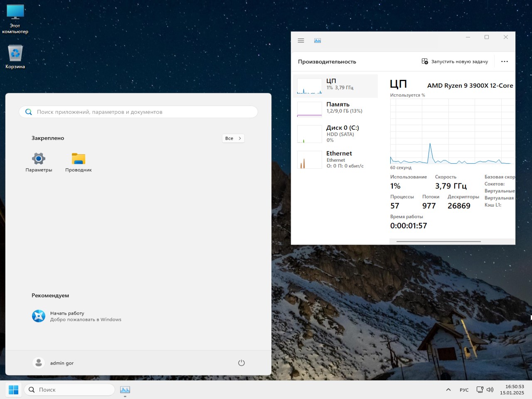Open Task Manager hamburger navigation menu
532x399 pixels.
[x=301, y=41]
